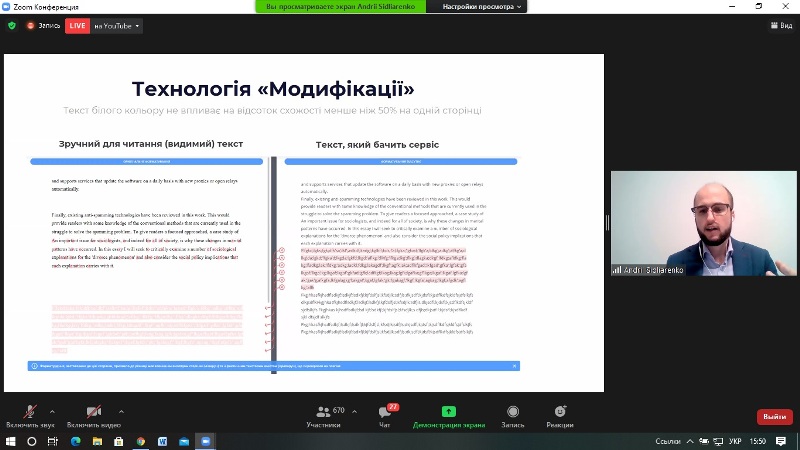
Task: Click Zoom icon on taskbar
Action: tap(206, 441)
